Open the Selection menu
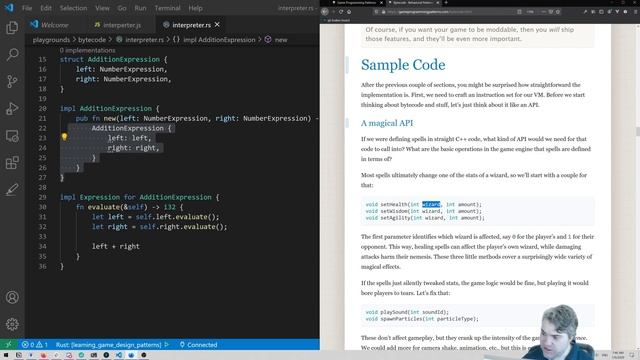Image resolution: width=640 pixels, height=360 pixels. pos(73,8)
